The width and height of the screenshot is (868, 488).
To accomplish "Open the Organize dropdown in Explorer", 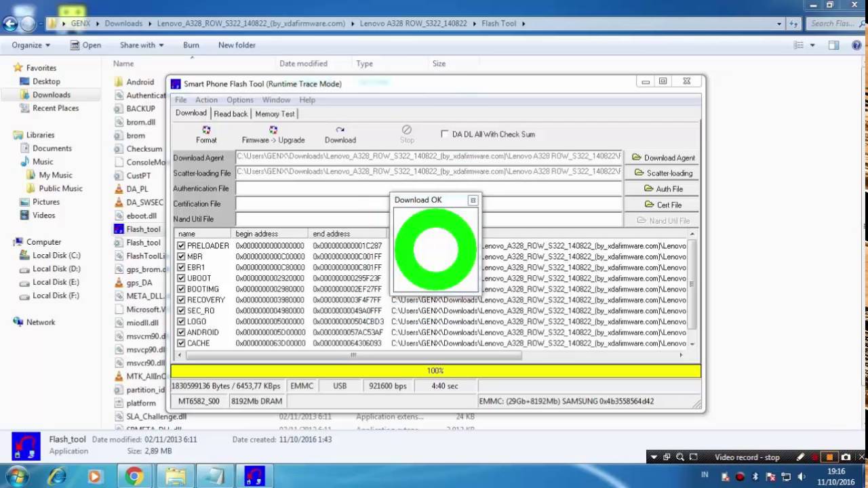I will click(31, 45).
